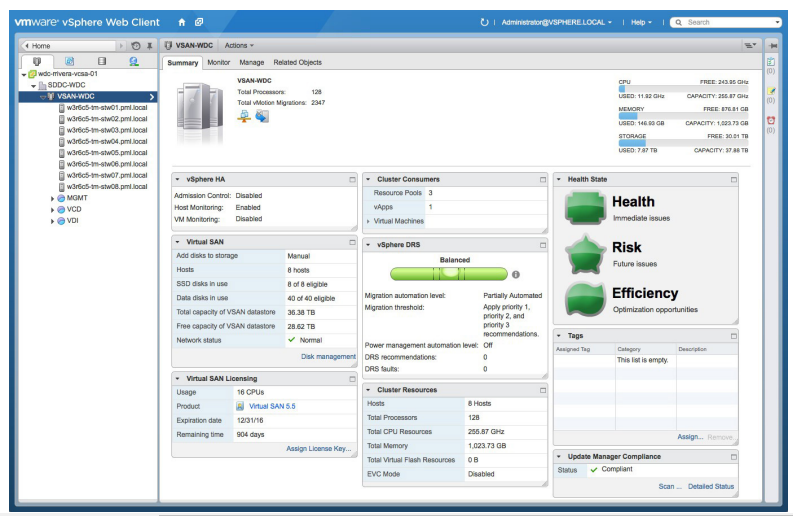
Task: Minimize the Tags panel
Action: coord(734,336)
